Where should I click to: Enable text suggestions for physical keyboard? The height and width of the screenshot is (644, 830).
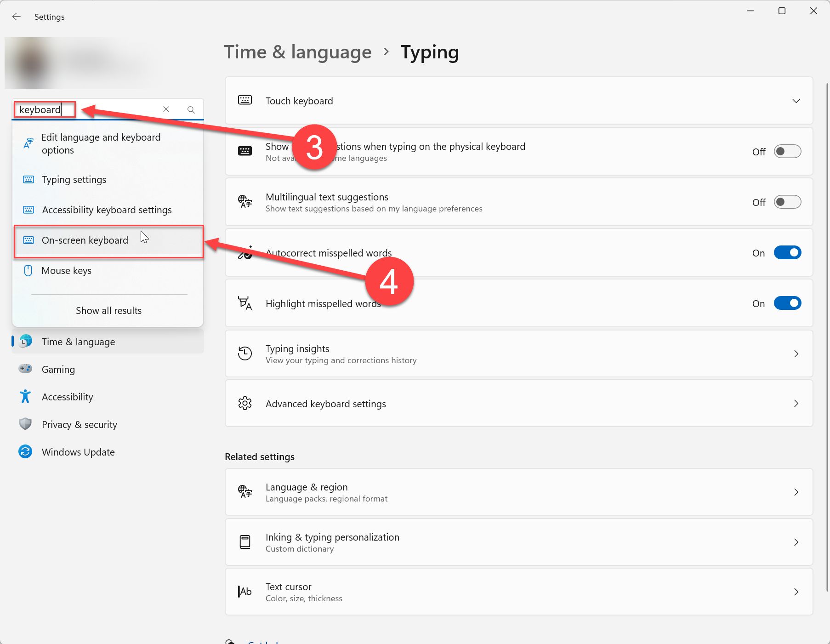point(787,152)
